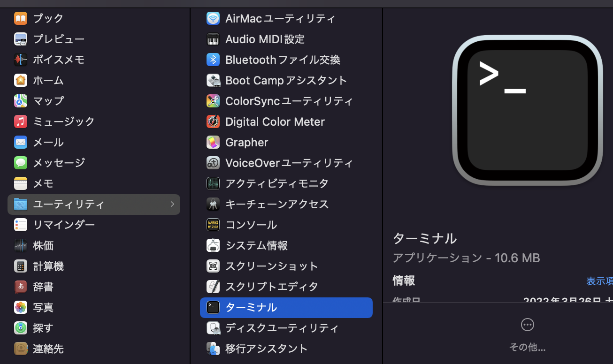
Task: Click the Digital Color Meter name label
Action: [x=275, y=122]
